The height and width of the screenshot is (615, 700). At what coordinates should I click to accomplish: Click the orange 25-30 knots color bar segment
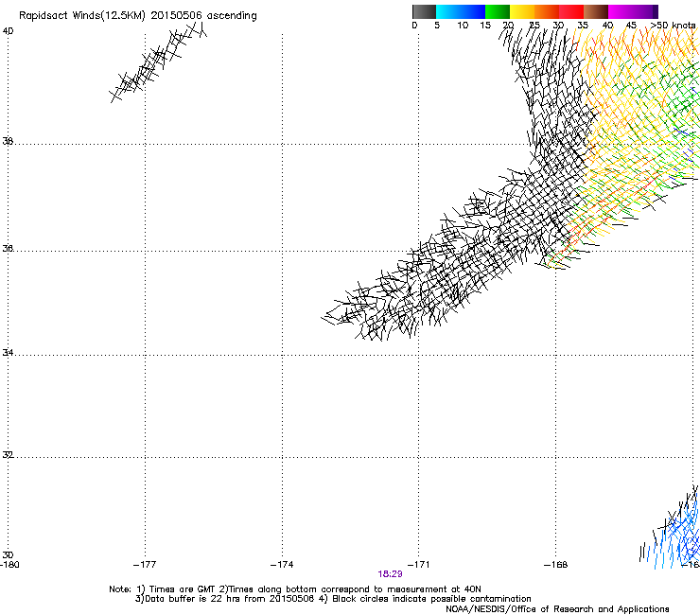click(547, 11)
